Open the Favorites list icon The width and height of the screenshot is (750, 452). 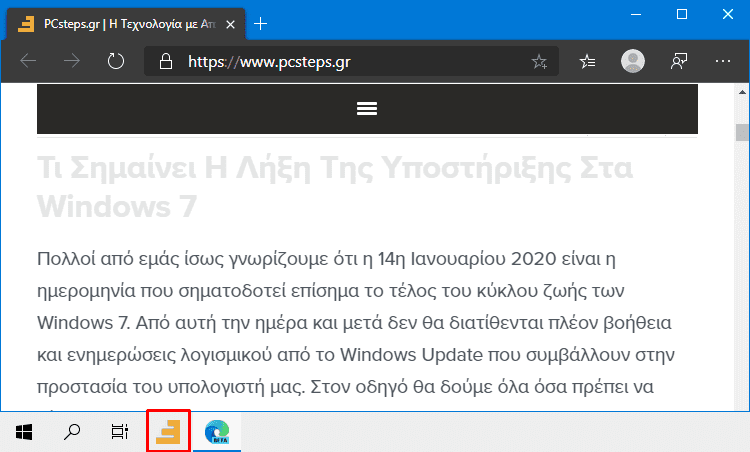click(587, 61)
